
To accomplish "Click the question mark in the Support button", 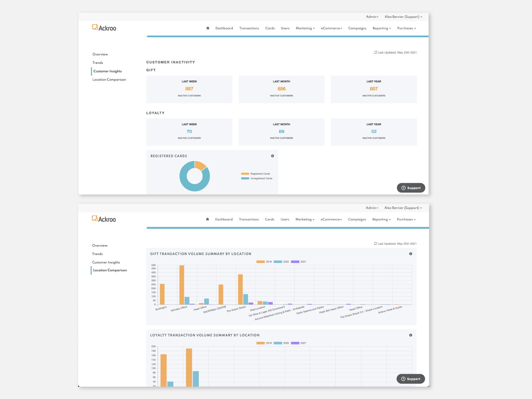I will [403, 188].
